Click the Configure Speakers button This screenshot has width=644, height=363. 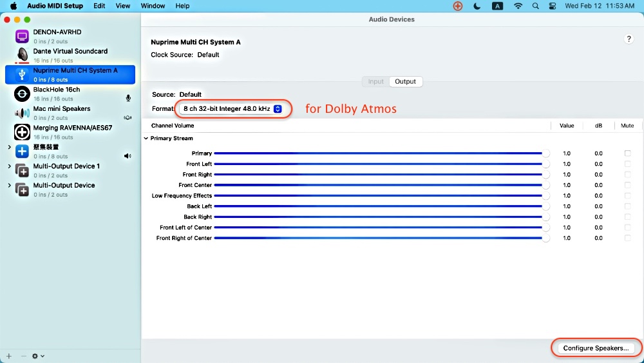[x=596, y=348]
